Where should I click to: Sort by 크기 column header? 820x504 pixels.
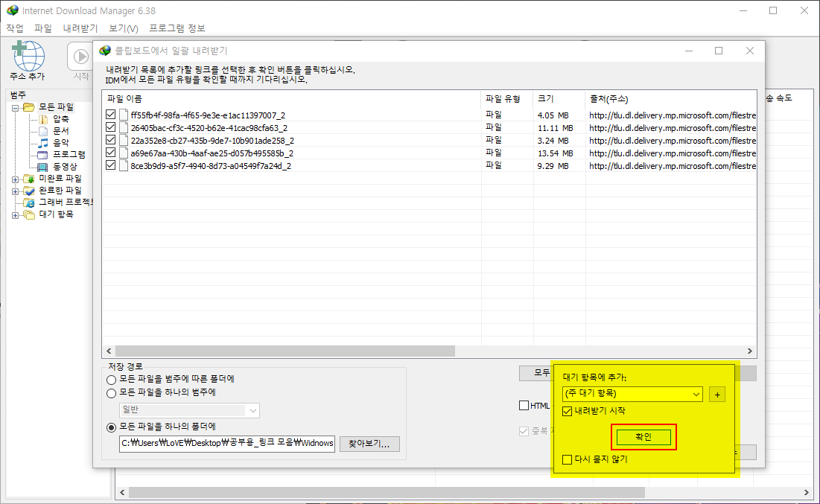559,99
